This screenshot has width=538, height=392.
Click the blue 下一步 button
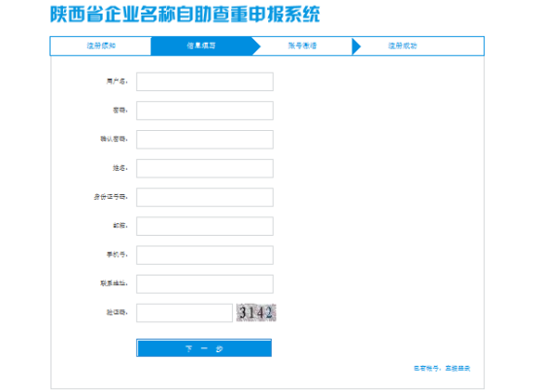[204, 348]
